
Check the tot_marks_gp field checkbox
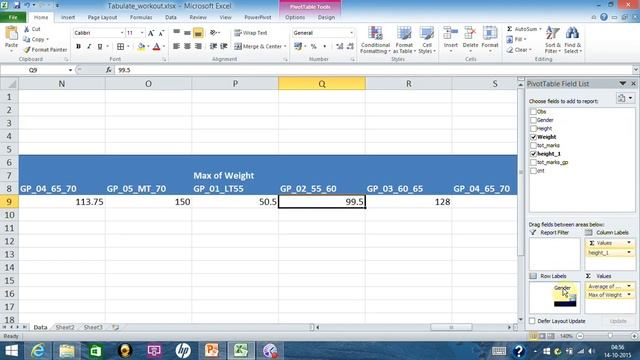[533, 162]
